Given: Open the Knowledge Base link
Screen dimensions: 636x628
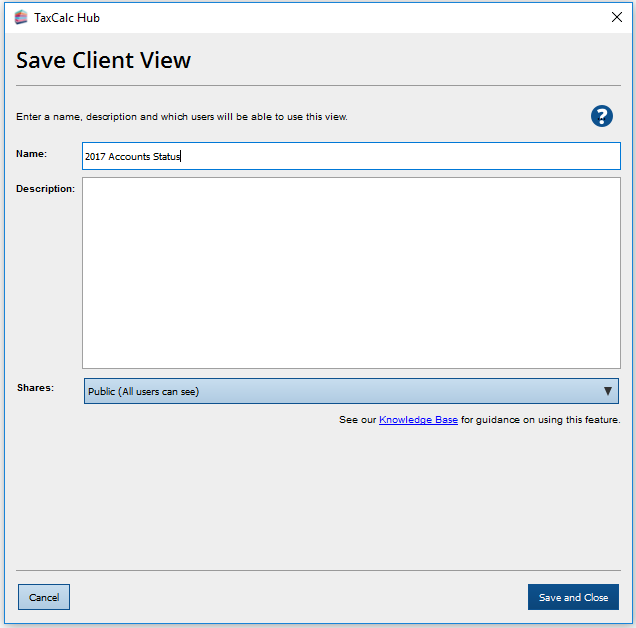Looking at the screenshot, I should (x=418, y=420).
